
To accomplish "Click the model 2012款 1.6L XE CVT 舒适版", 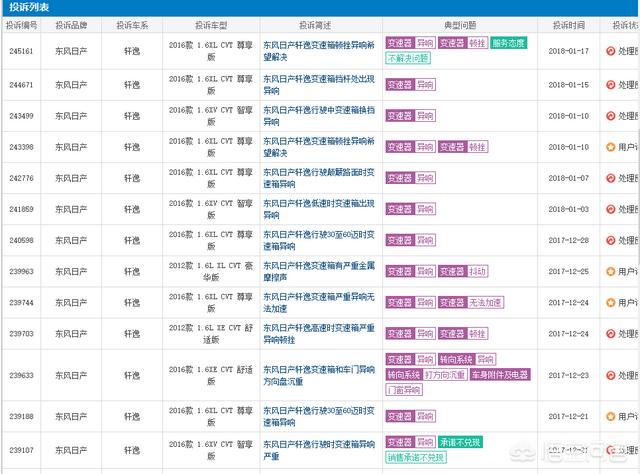I will click(x=211, y=334).
